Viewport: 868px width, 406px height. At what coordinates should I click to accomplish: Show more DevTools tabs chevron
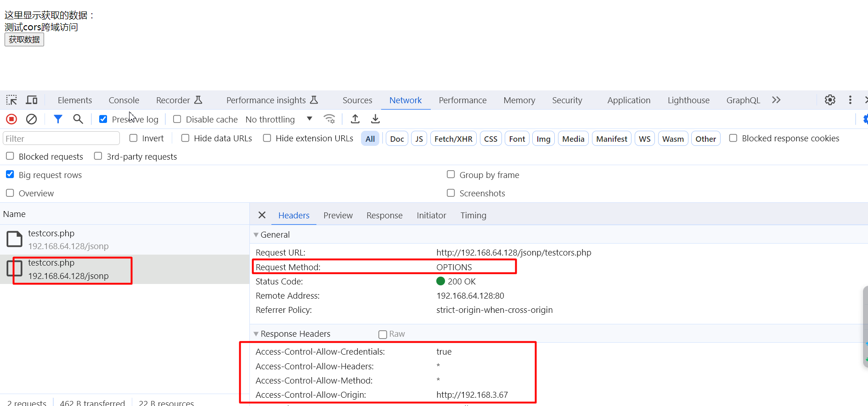tap(776, 100)
